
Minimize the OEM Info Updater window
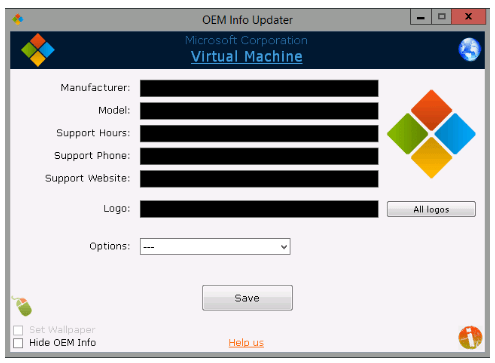(421, 17)
